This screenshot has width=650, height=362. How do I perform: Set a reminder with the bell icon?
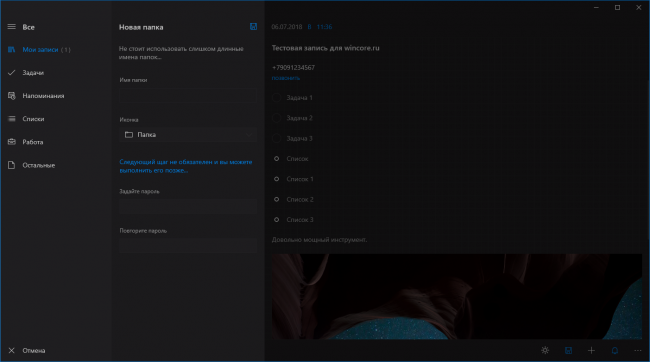(615, 350)
